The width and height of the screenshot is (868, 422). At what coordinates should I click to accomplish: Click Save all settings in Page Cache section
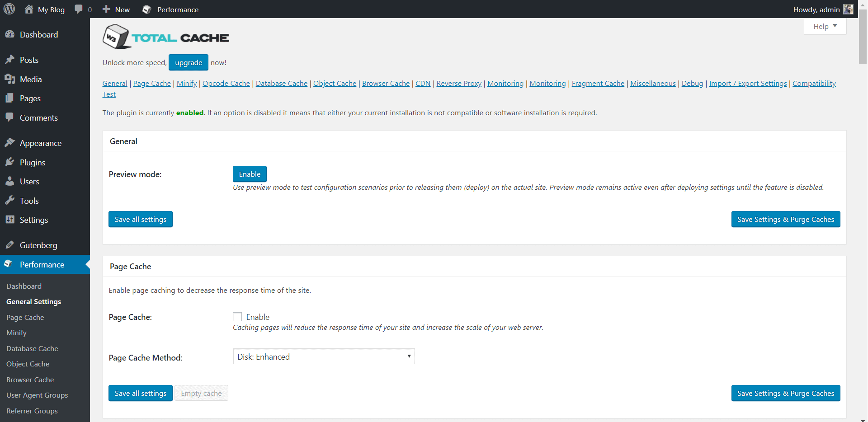[x=141, y=393]
